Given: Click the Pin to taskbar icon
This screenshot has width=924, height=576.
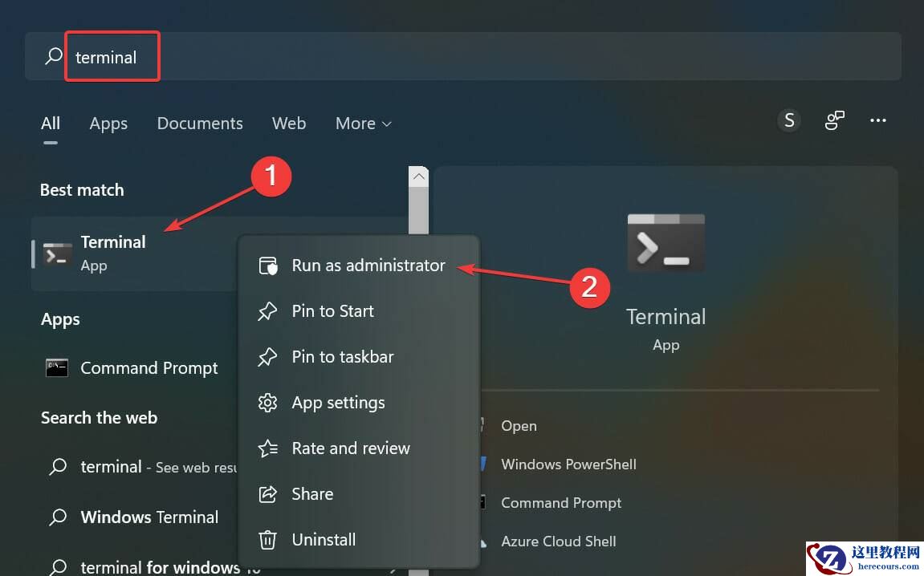Looking at the screenshot, I should [x=268, y=357].
